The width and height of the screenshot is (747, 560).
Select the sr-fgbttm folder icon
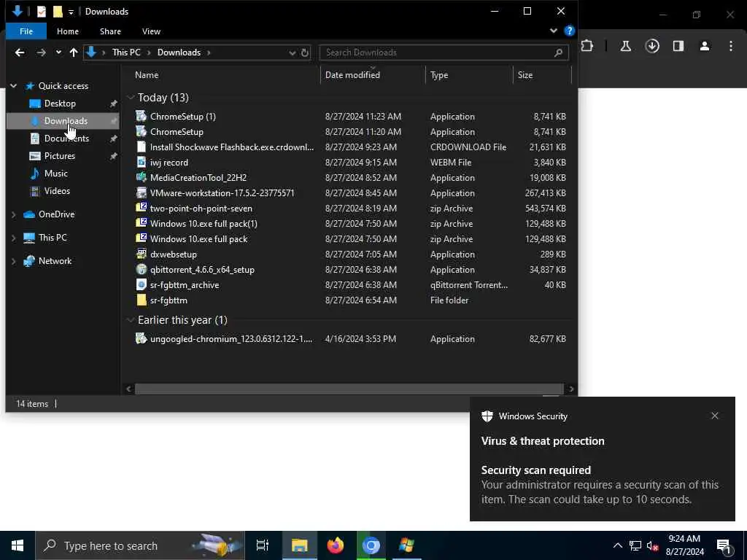pyautogui.click(x=141, y=300)
